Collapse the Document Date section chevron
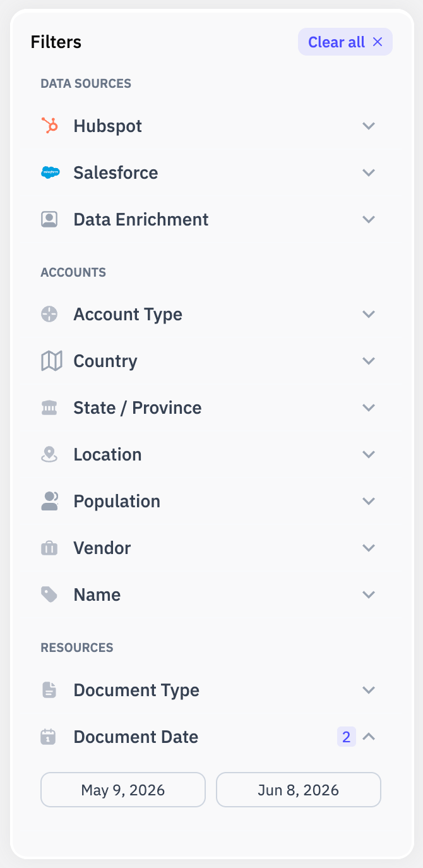This screenshot has height=868, width=423. (369, 737)
